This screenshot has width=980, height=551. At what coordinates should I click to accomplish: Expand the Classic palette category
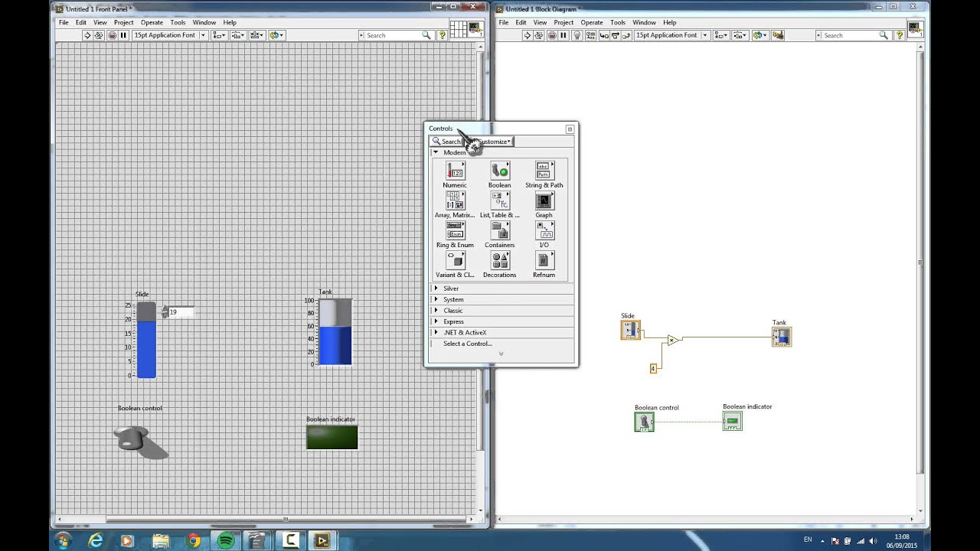(436, 311)
